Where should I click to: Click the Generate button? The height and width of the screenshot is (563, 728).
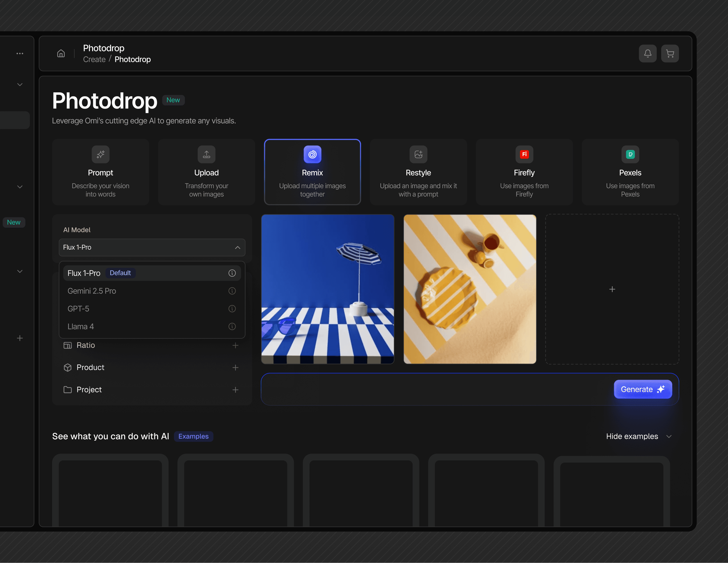point(642,389)
